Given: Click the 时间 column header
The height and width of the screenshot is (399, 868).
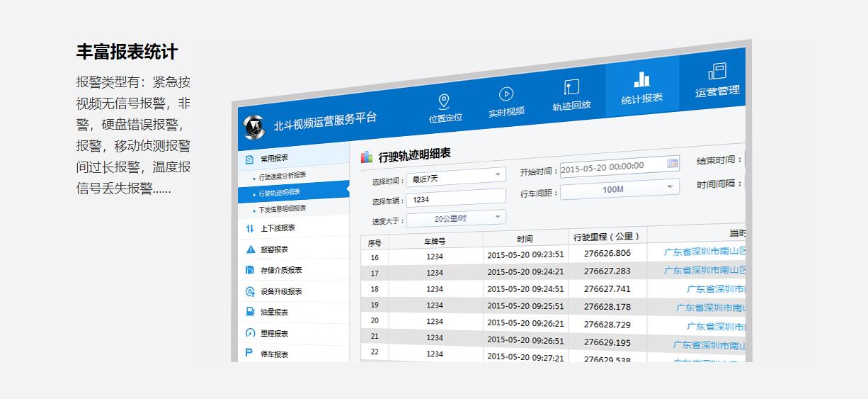Looking at the screenshot, I should (x=525, y=239).
